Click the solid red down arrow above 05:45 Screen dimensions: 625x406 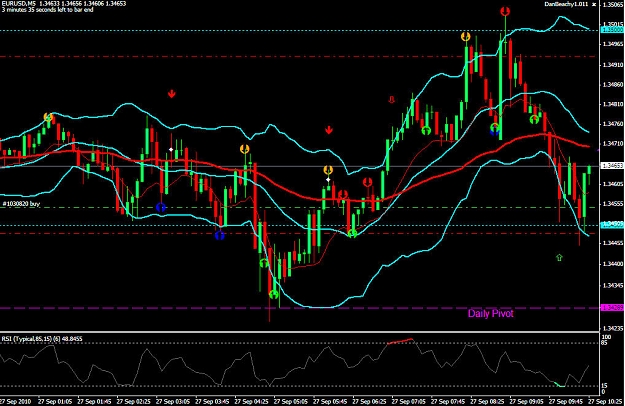tap(329, 130)
